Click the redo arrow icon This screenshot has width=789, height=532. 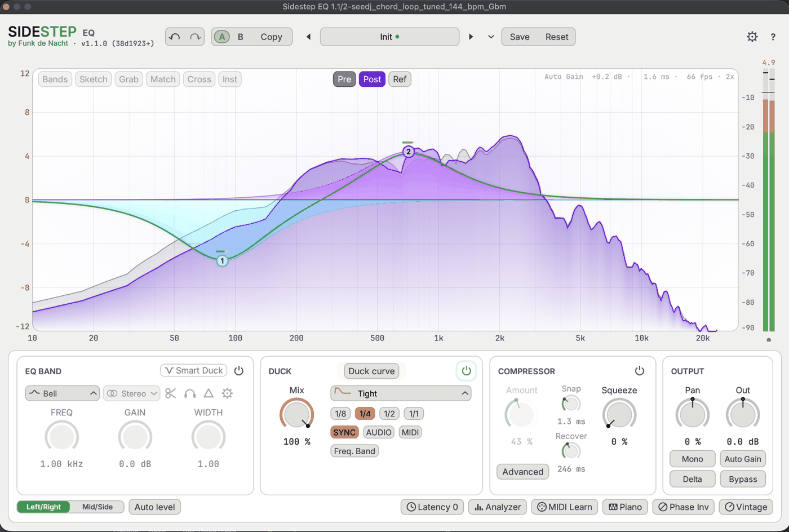195,37
